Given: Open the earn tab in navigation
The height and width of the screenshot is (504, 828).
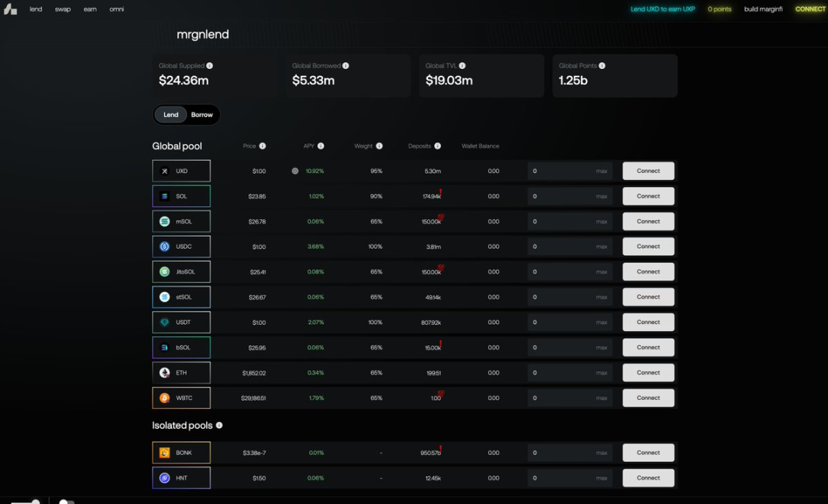Looking at the screenshot, I should (x=90, y=9).
